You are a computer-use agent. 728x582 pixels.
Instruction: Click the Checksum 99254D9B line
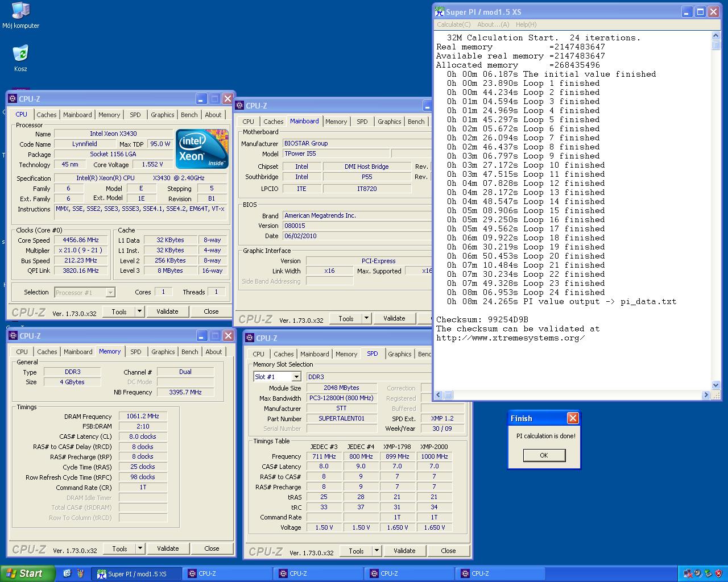(482, 319)
